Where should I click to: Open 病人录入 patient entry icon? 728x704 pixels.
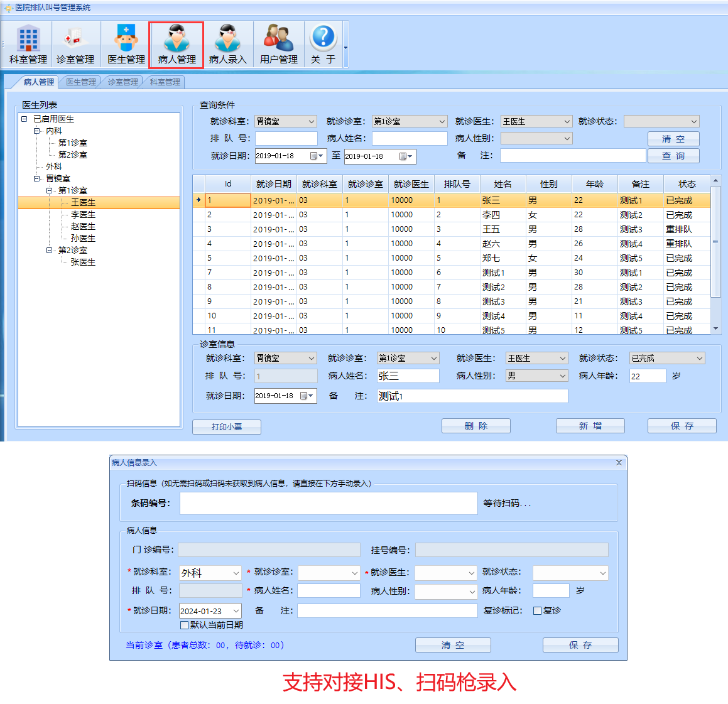tap(227, 45)
